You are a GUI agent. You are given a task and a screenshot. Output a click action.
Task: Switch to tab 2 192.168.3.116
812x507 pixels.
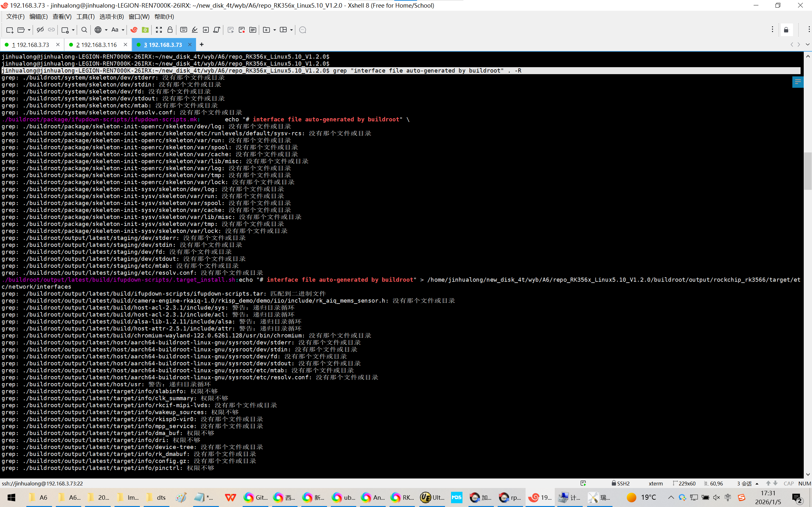tap(96, 45)
